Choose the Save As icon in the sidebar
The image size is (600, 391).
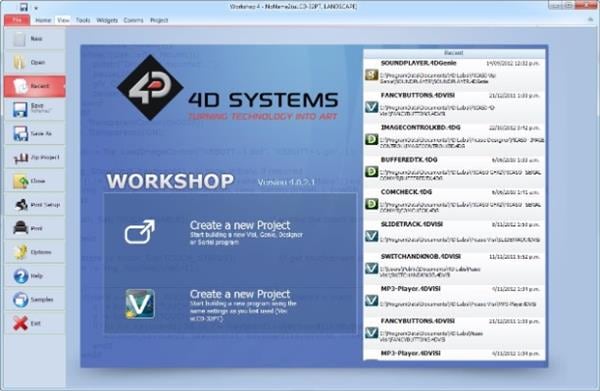click(x=20, y=134)
